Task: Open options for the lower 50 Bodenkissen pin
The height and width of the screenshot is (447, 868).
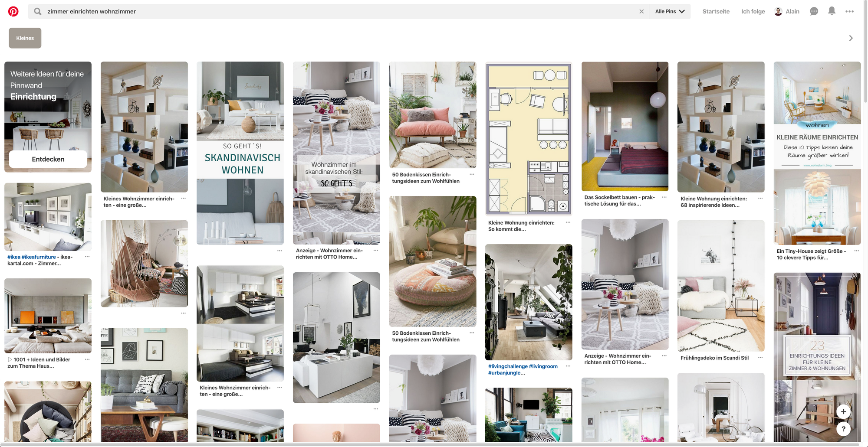Action: (472, 333)
